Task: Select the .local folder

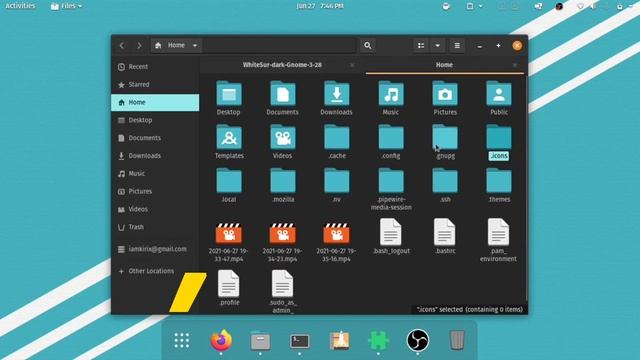Action: [x=229, y=181]
